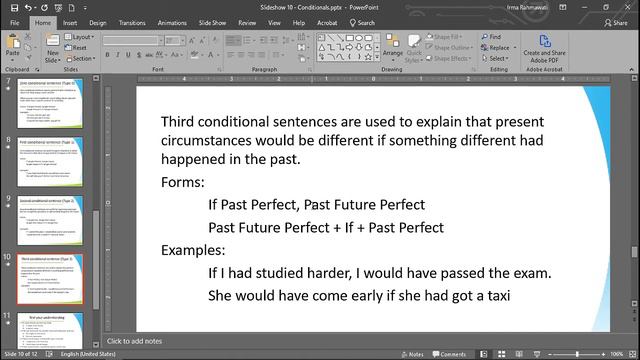The width and height of the screenshot is (640, 360).
Task: Toggle Underline formatting
Action: (128, 55)
